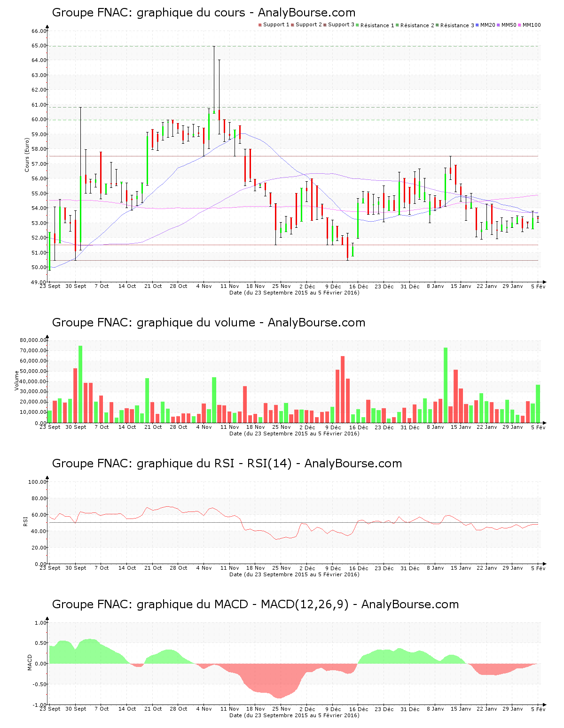
Task: Click the date range caption under MACD chart
Action: (294, 715)
